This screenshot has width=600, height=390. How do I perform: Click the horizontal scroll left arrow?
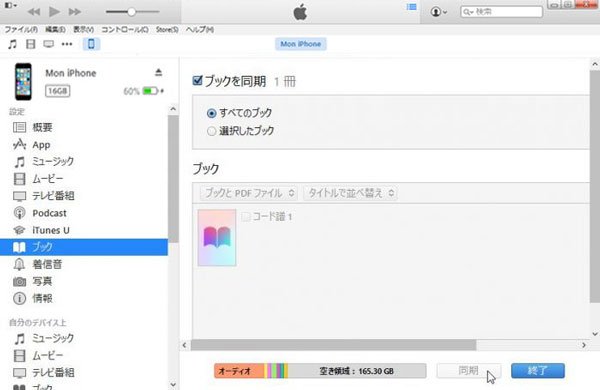point(184,345)
